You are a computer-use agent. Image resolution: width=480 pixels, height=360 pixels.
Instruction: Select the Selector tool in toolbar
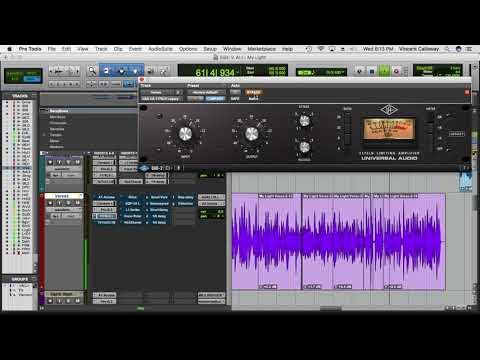coord(121,71)
